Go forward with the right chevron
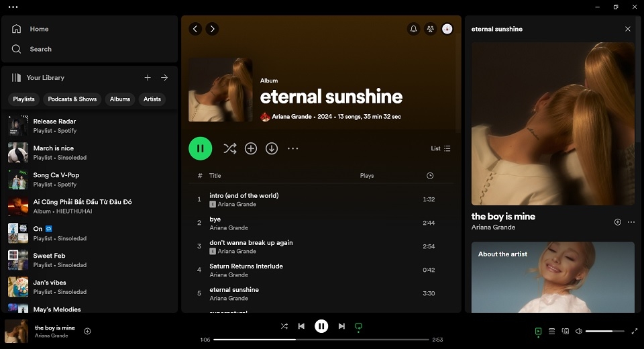644x349 pixels. click(x=212, y=29)
